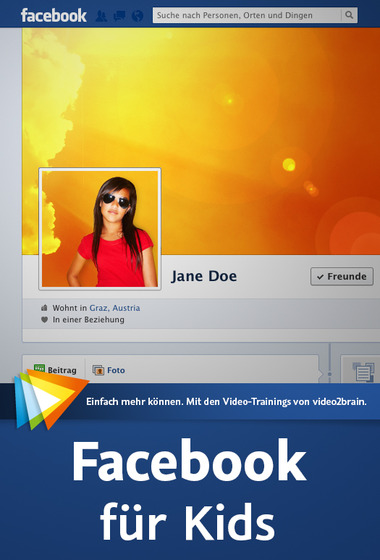Click the name Jane Doe
The width and height of the screenshot is (380, 560).
click(204, 276)
